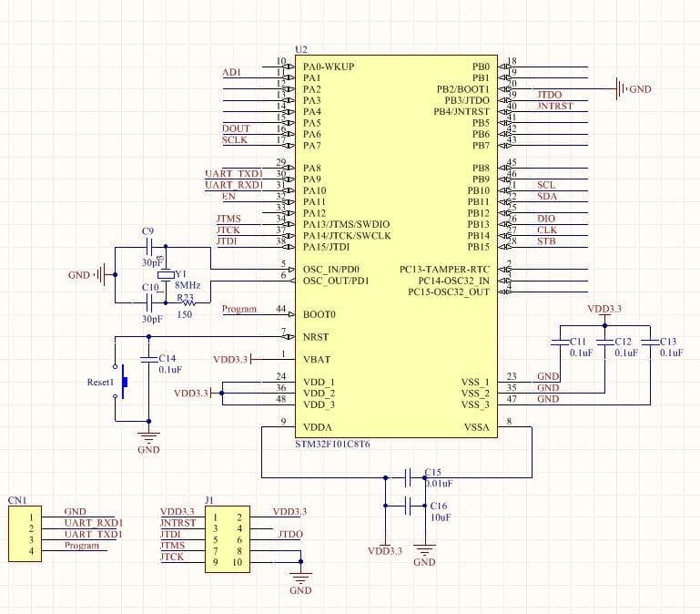Click the VDDA pin name
Image resolution: width=700 pixels, height=614 pixels.
click(x=317, y=427)
